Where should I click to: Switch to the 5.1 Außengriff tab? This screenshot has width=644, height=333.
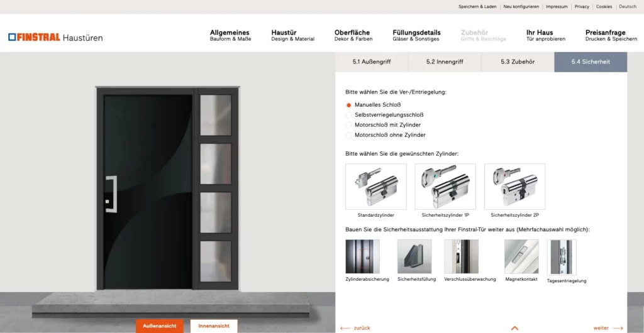(372, 62)
